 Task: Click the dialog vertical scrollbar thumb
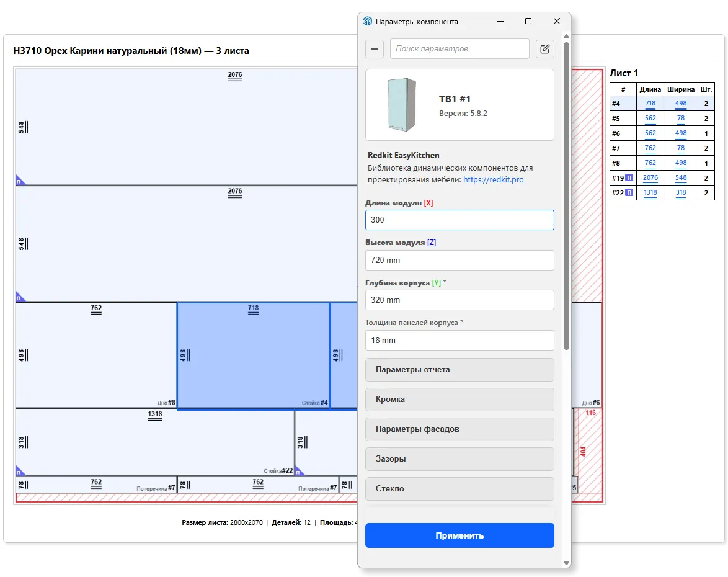pyautogui.click(x=566, y=195)
